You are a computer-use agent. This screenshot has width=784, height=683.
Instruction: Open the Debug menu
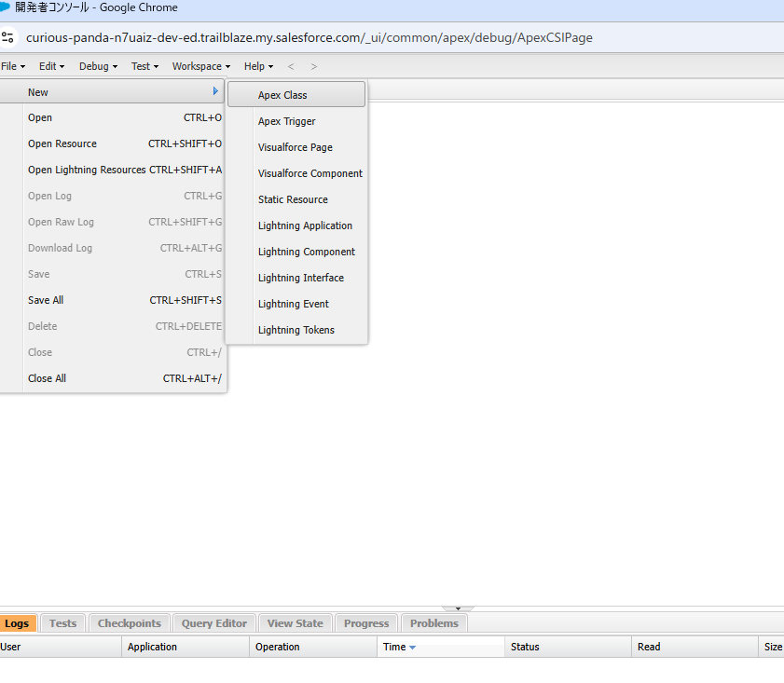coord(98,66)
